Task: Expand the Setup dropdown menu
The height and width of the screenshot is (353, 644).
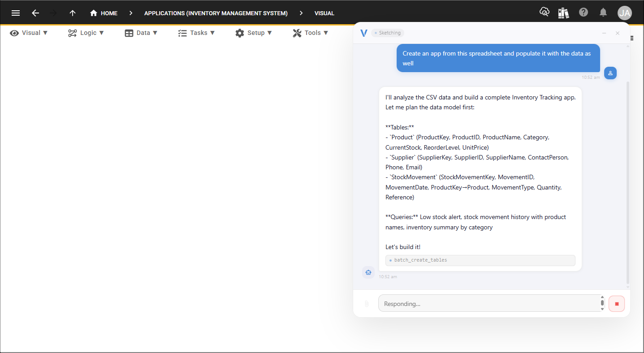Action: (x=254, y=33)
